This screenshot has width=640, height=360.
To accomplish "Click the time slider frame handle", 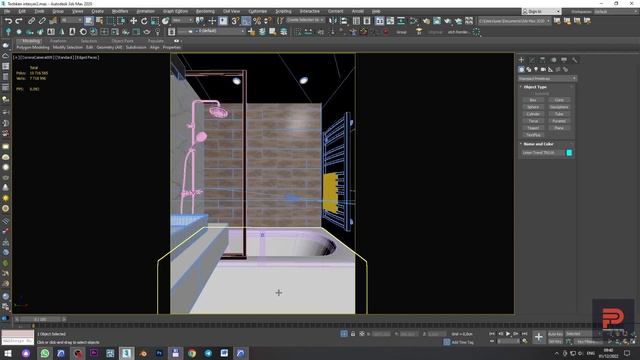I will tap(40, 319).
